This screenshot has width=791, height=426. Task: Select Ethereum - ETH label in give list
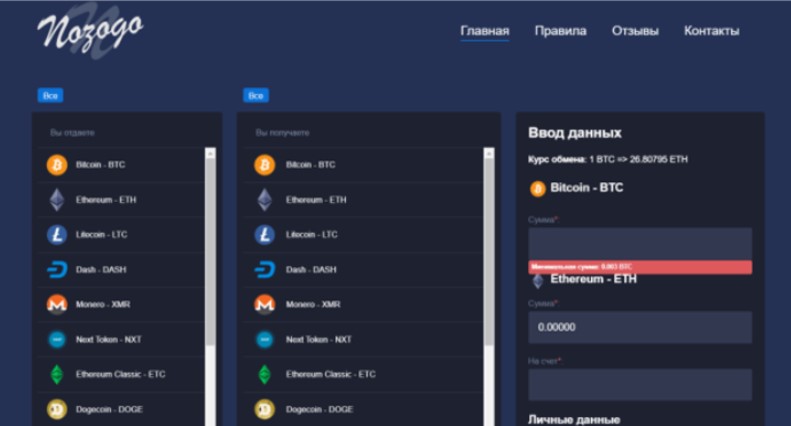(x=106, y=200)
